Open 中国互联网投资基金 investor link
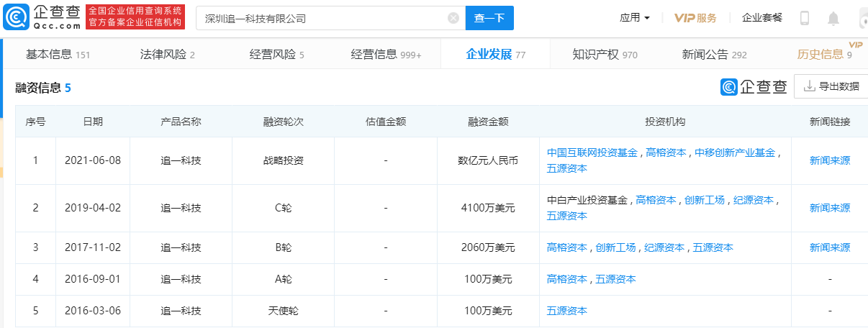 [592, 152]
